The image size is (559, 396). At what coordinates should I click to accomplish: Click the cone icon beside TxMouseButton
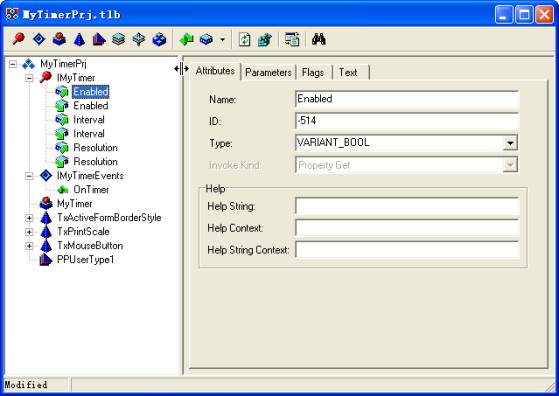tap(46, 245)
